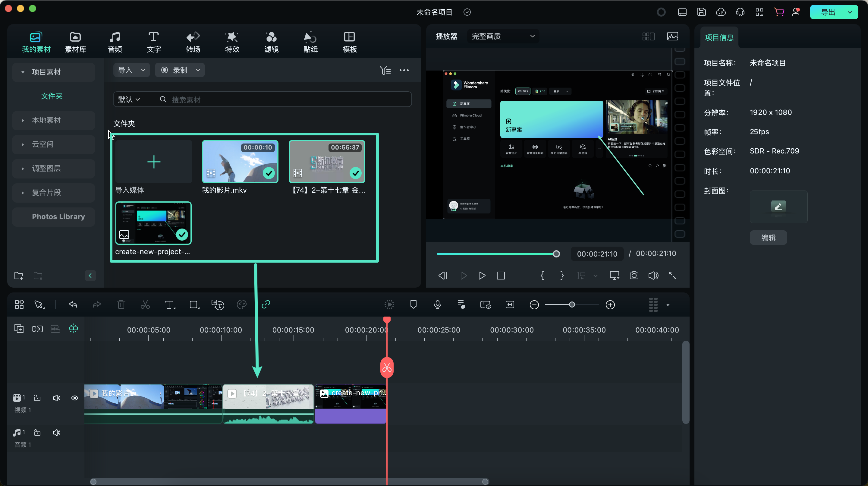Open the 完整画质 quality dropdown

click(x=503, y=36)
